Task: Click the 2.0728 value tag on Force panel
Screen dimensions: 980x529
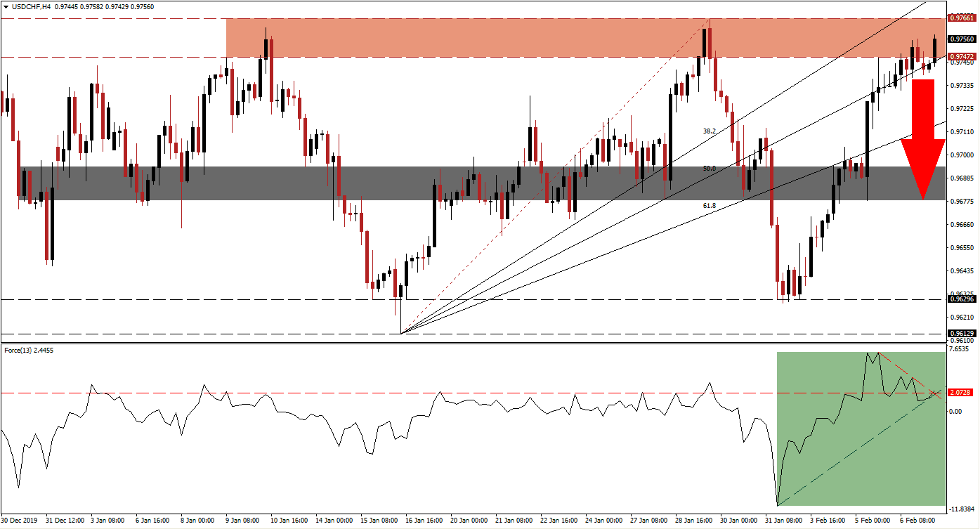Action: [x=962, y=393]
